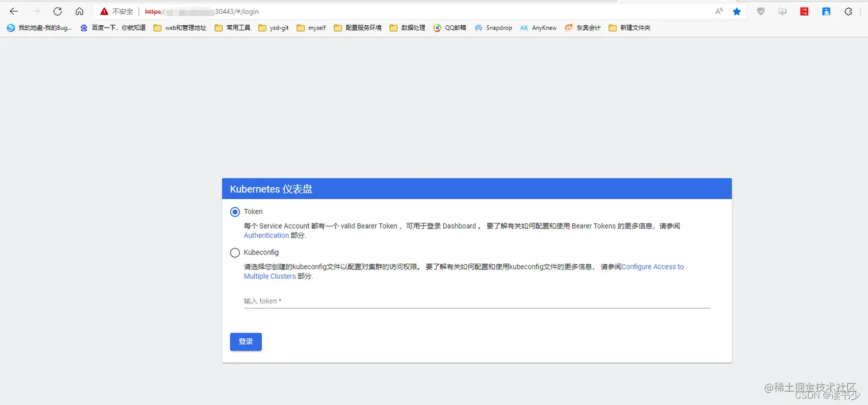This screenshot has height=405, width=868.
Task: Open the blue extension icon beside the settings gear
Action: 826,11
